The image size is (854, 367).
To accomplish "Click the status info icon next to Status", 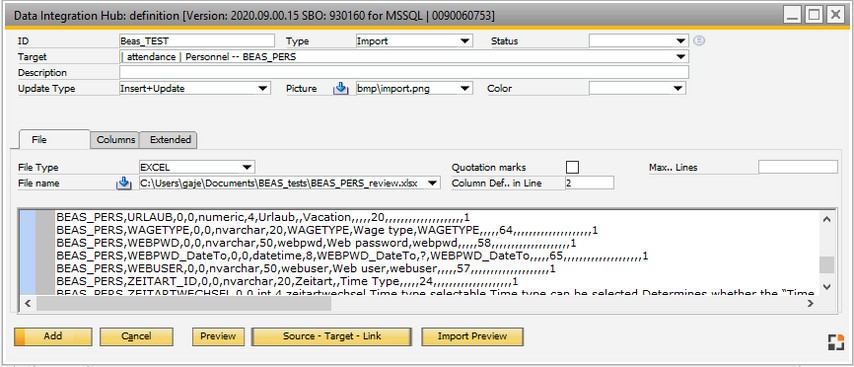I will (x=699, y=41).
